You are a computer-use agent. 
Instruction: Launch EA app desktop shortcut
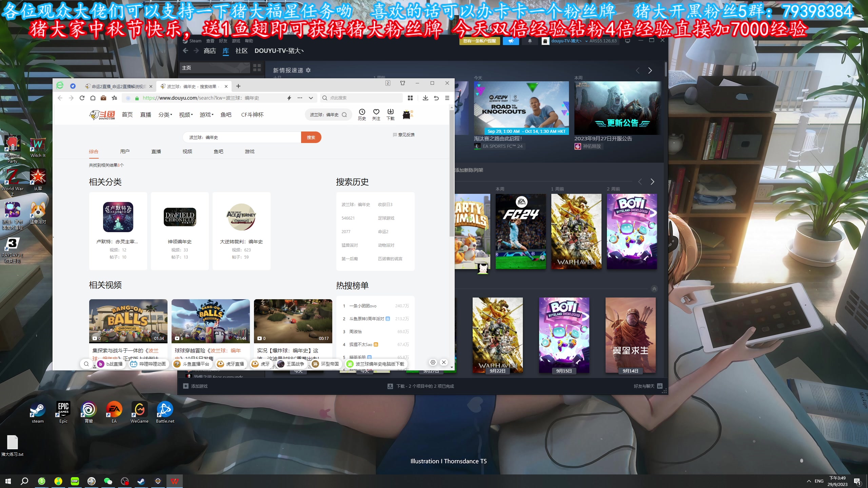pyautogui.click(x=114, y=412)
